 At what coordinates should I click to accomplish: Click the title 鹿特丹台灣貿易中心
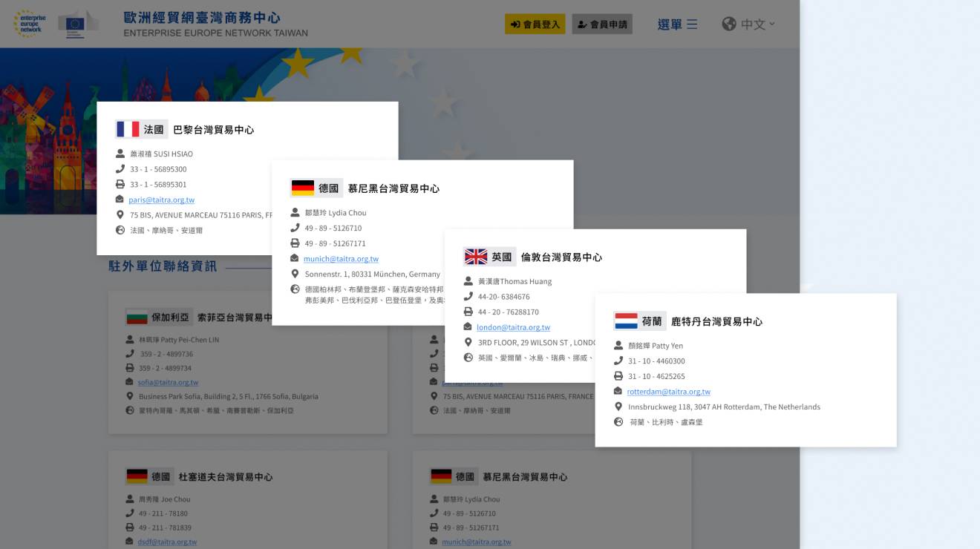point(716,321)
